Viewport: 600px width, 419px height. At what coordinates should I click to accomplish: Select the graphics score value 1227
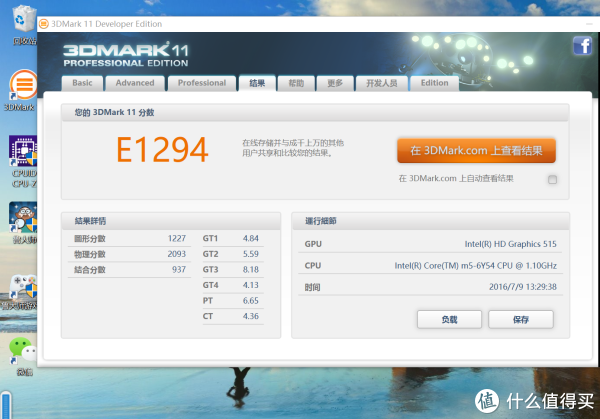pyautogui.click(x=177, y=239)
